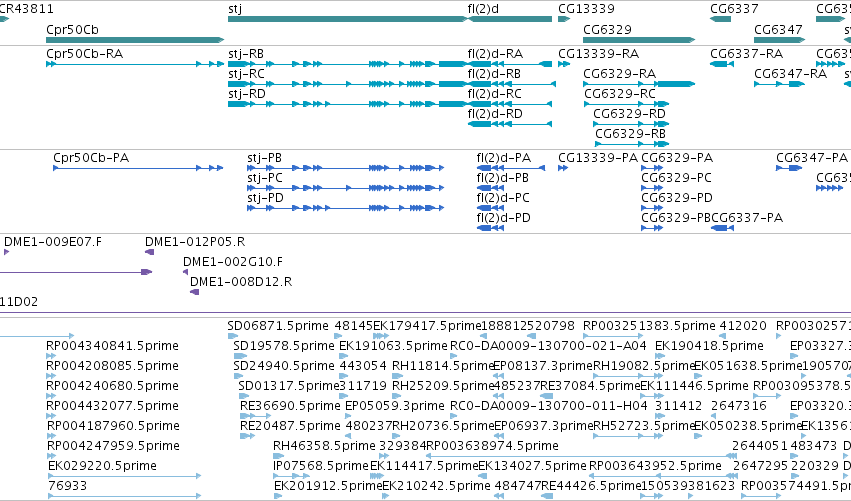Viewport: 851px width, 501px height.
Task: Select the fl(2)d-RC transcript label
Action: coord(494,94)
